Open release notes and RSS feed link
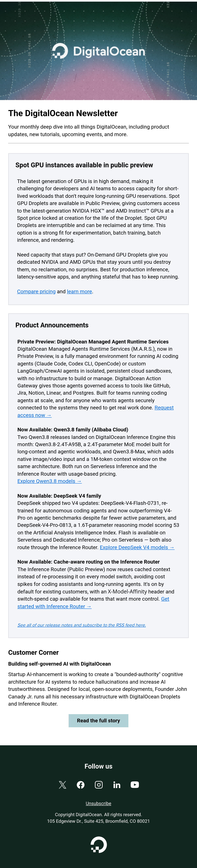The width and height of the screenshot is (197, 868). point(82,625)
